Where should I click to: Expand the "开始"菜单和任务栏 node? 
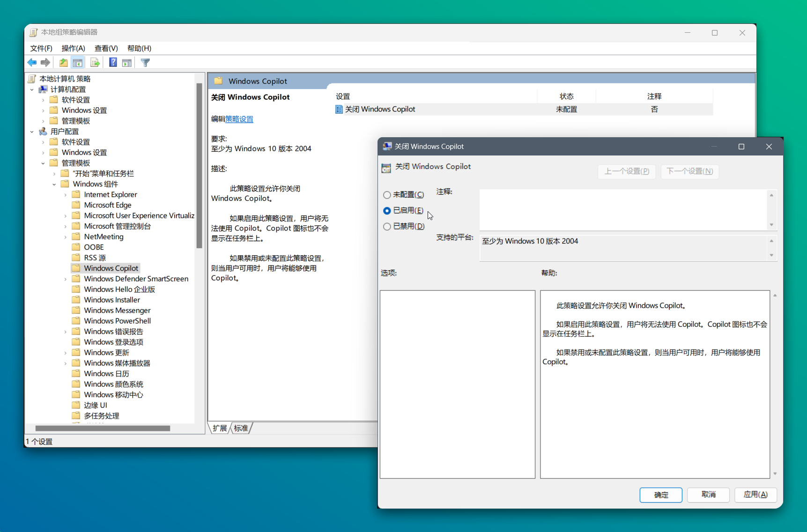click(54, 174)
